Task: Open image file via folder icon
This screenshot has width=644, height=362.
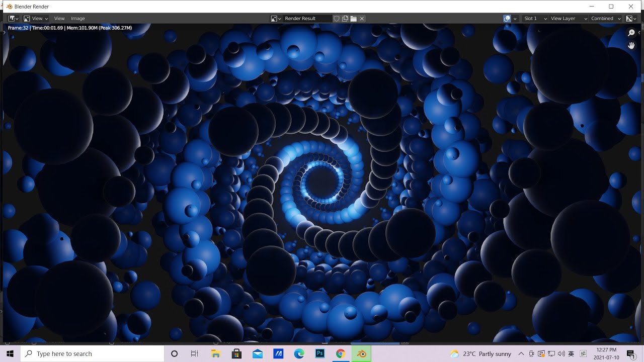Action: coord(354,19)
